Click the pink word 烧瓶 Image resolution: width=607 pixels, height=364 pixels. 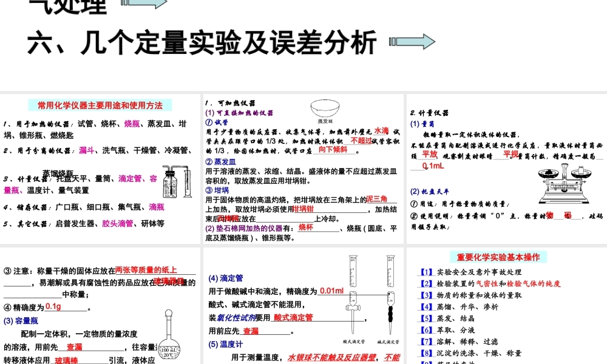coord(132,123)
